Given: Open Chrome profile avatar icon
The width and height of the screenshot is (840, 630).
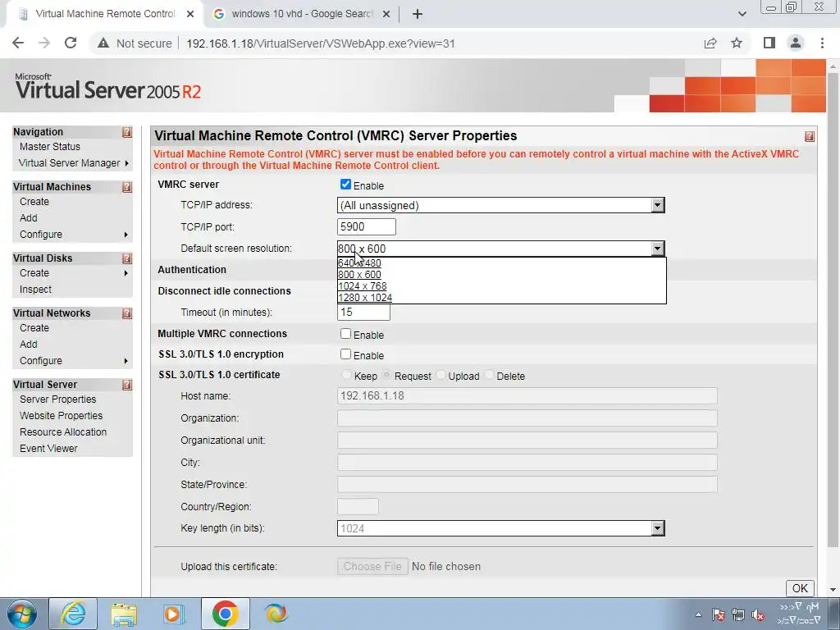Looking at the screenshot, I should point(796,43).
